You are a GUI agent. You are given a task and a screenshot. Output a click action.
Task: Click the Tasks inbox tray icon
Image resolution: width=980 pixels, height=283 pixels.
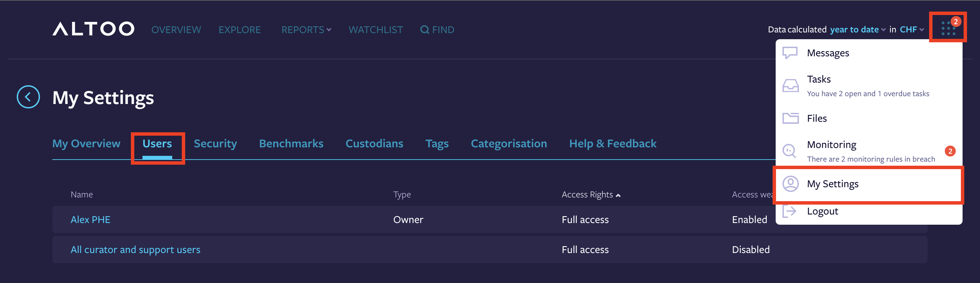(790, 86)
